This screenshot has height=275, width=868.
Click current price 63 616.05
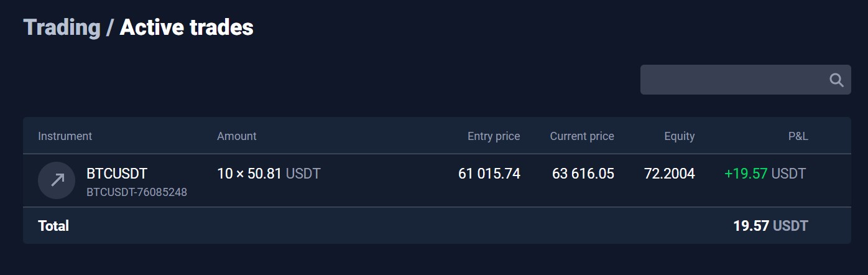click(x=583, y=174)
